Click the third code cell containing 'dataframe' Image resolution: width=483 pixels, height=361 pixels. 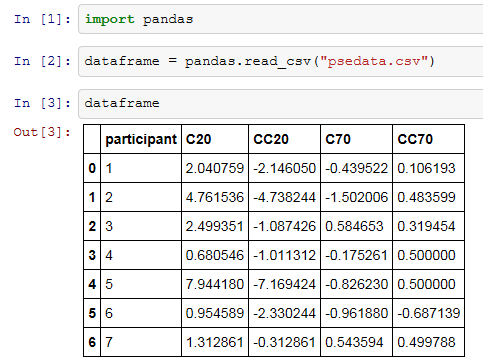click(x=281, y=104)
